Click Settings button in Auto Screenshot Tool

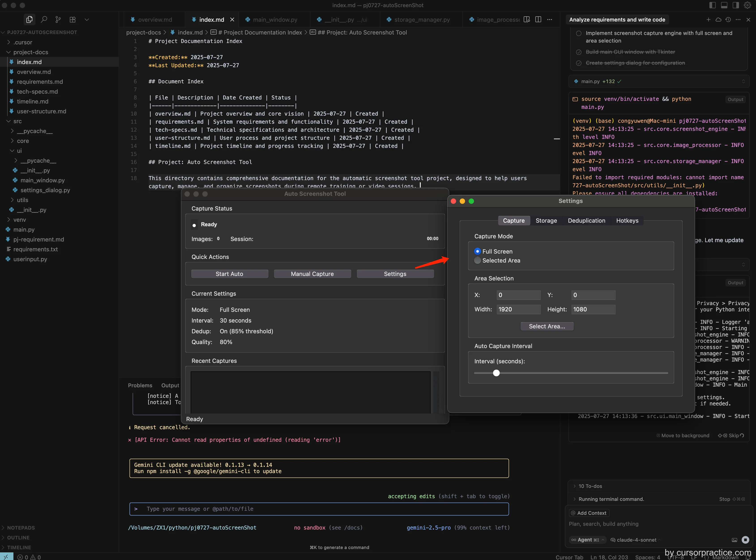point(395,274)
